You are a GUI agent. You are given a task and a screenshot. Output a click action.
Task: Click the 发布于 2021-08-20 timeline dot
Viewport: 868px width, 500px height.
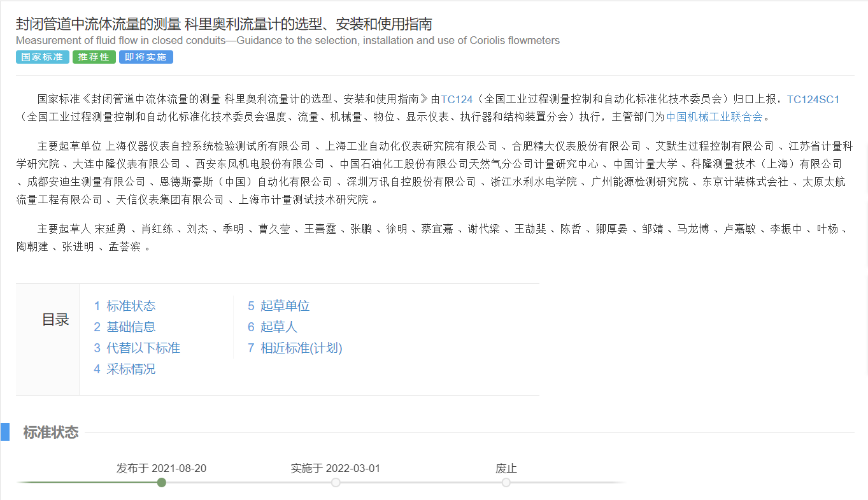(x=162, y=483)
